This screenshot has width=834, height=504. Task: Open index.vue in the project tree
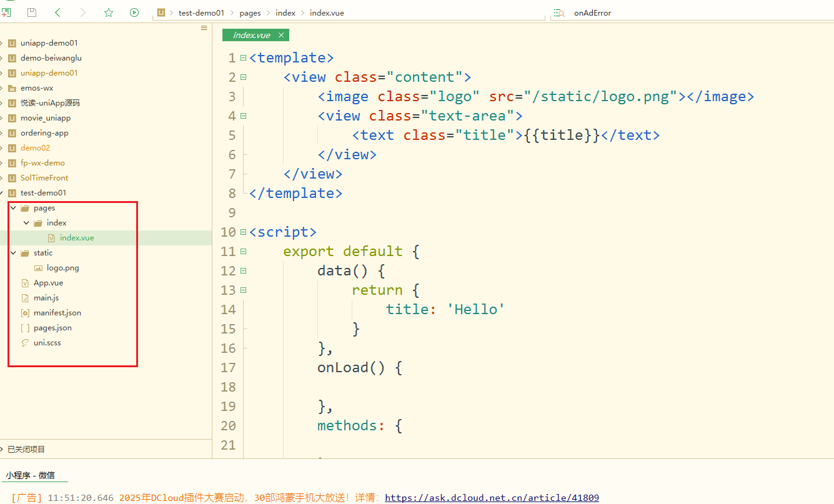pyautogui.click(x=77, y=238)
